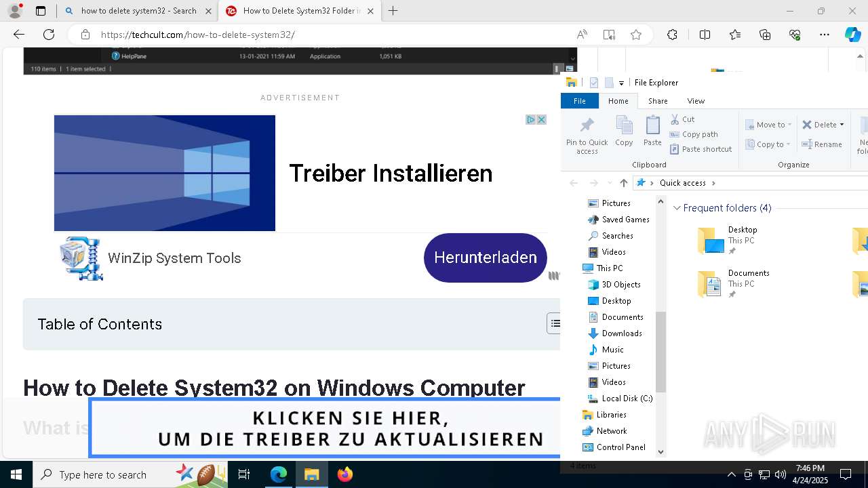Go up one folder level arrow
The height and width of the screenshot is (488, 868).
tap(624, 183)
